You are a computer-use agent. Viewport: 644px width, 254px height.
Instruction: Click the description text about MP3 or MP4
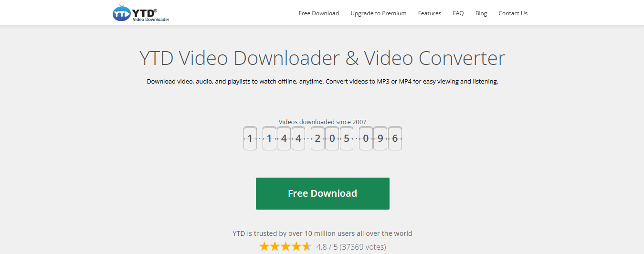[322, 81]
